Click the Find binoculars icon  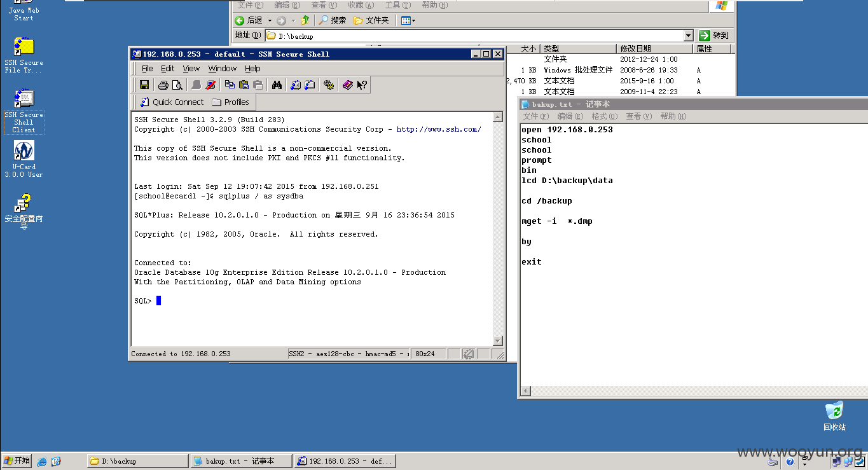(x=277, y=85)
